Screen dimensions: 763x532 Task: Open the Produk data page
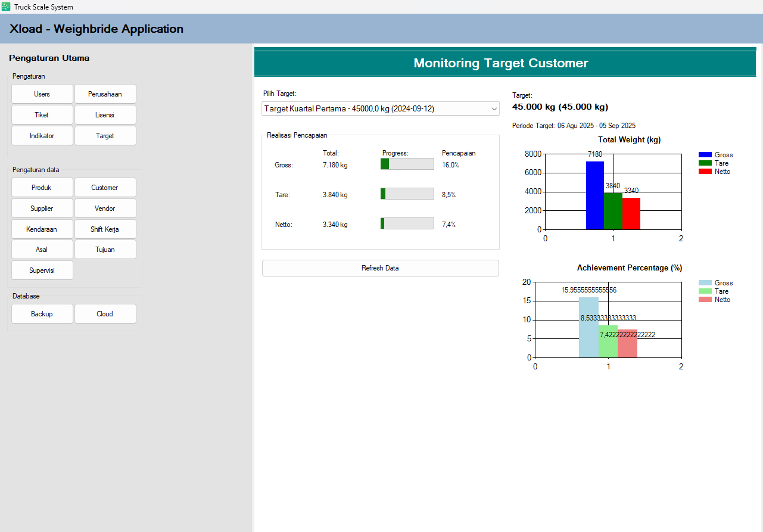(x=42, y=188)
